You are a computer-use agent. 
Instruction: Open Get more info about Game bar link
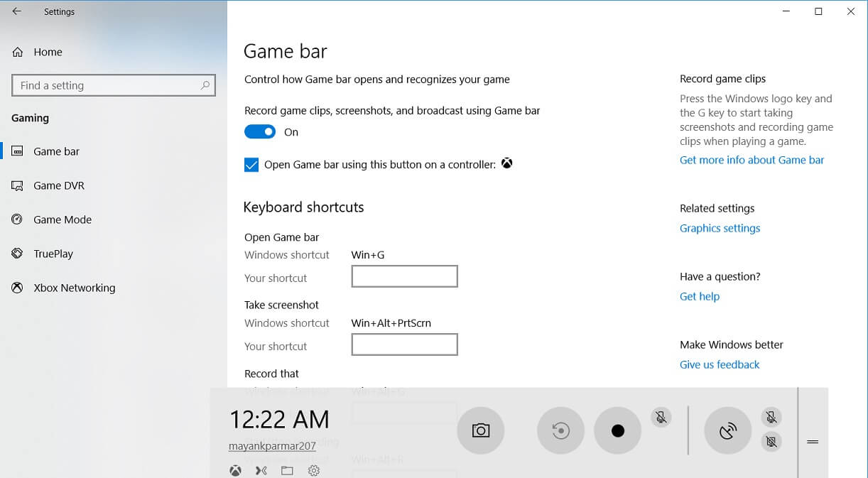(752, 160)
